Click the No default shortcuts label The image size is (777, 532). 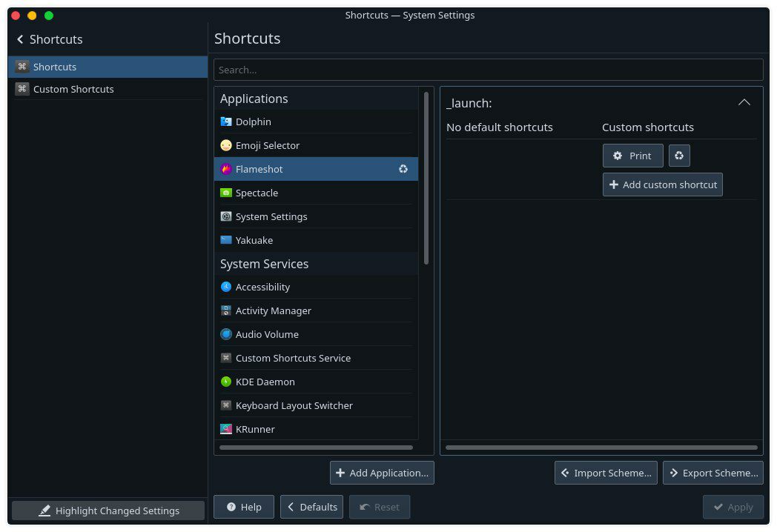500,127
